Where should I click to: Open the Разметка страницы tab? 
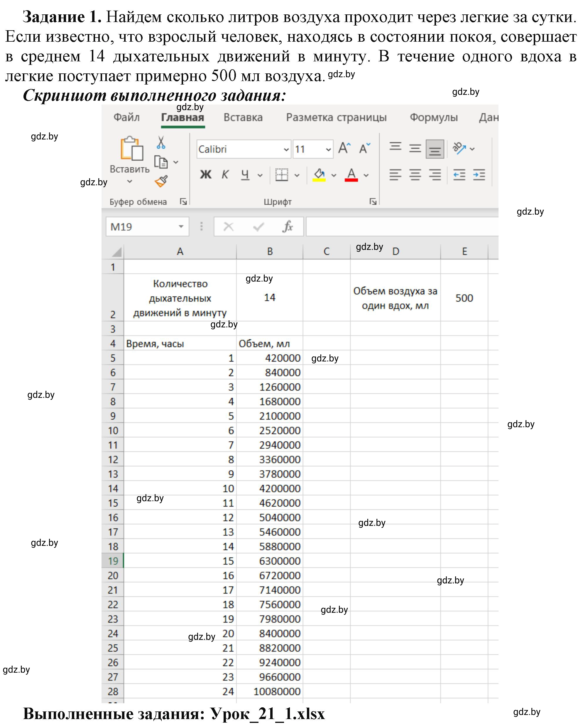[336, 117]
